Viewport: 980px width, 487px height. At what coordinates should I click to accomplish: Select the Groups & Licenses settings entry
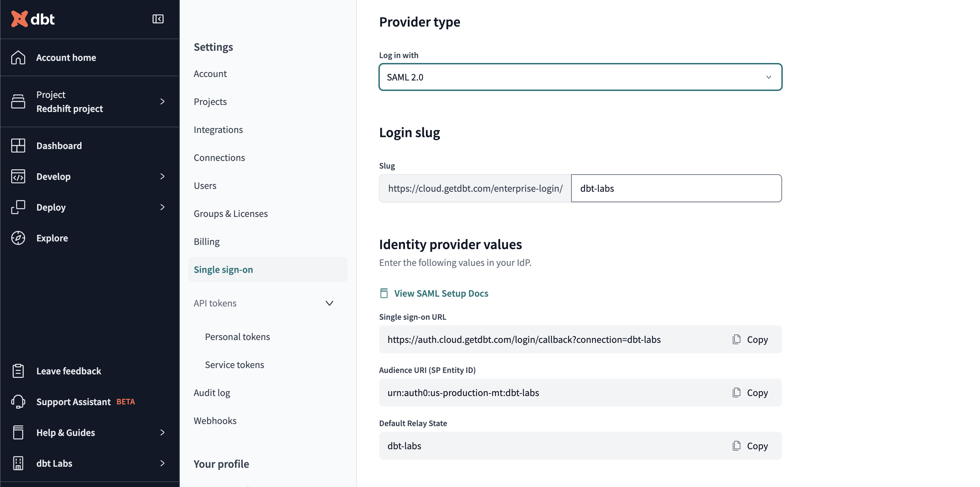230,213
